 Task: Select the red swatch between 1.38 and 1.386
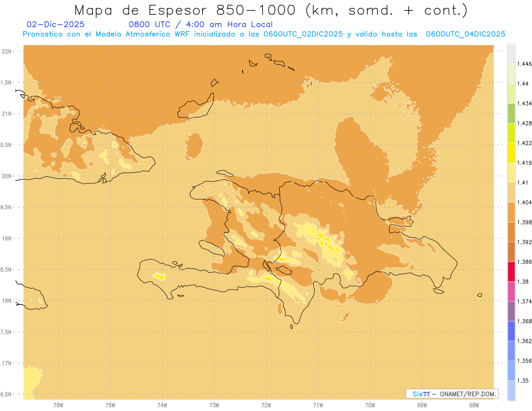click(x=511, y=271)
